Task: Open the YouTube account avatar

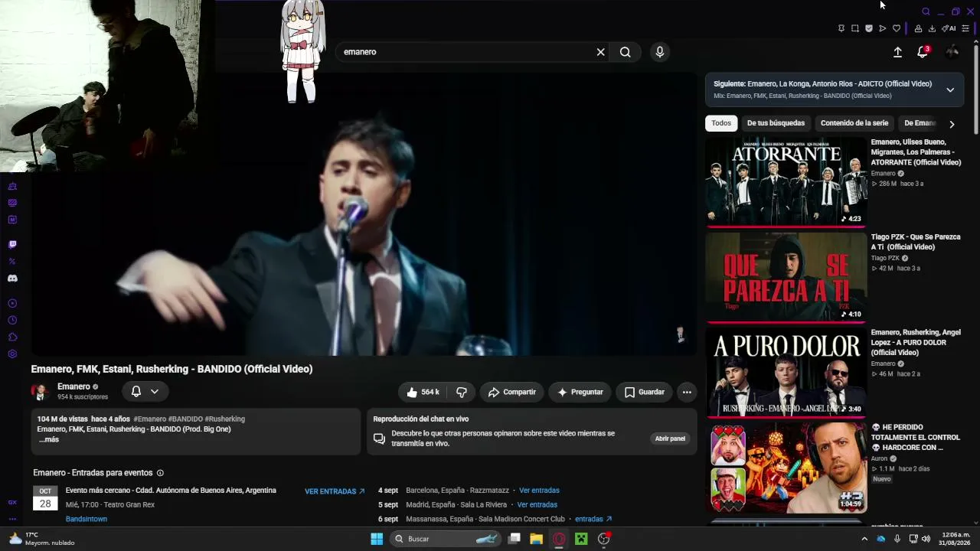Action: [952, 52]
